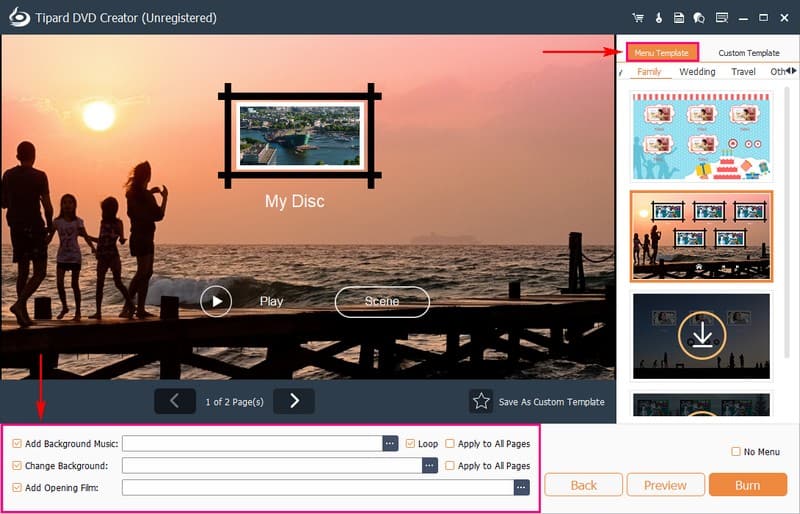This screenshot has width=800, height=514.
Task: Browse for background music file
Action: coord(390,444)
